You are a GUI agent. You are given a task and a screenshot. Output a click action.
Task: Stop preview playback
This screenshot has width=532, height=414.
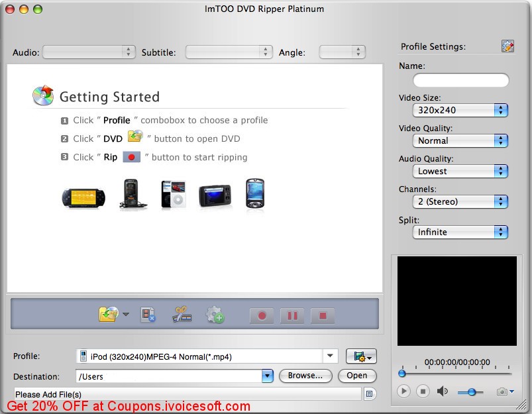422,391
